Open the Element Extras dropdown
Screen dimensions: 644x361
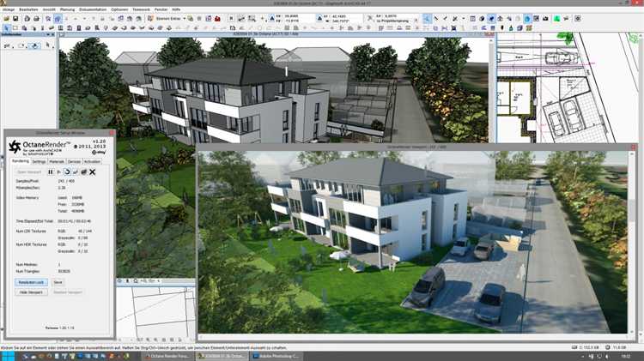coord(170,19)
